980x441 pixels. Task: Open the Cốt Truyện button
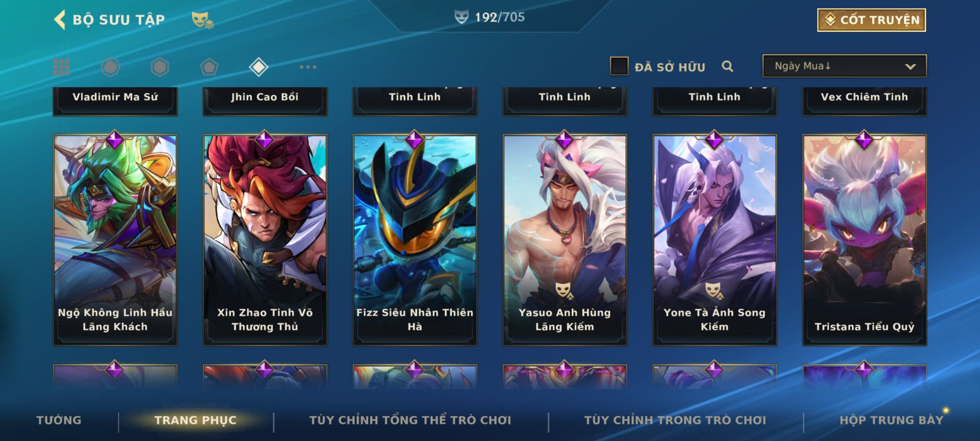coord(871,20)
